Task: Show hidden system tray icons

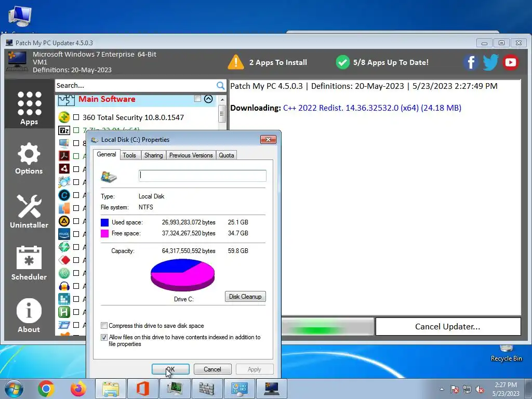Action: point(442,389)
